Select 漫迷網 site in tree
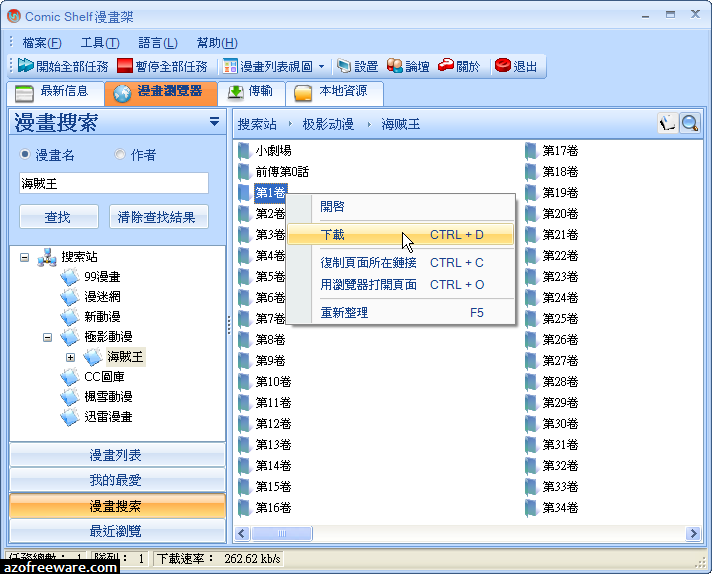712x574 pixels. point(102,297)
